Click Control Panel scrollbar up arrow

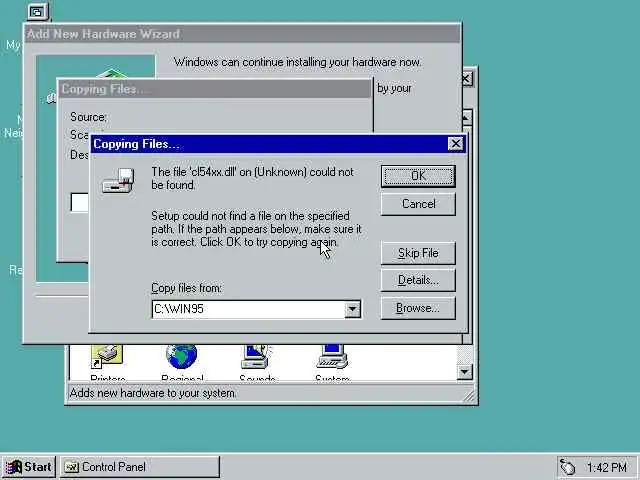pos(466,118)
